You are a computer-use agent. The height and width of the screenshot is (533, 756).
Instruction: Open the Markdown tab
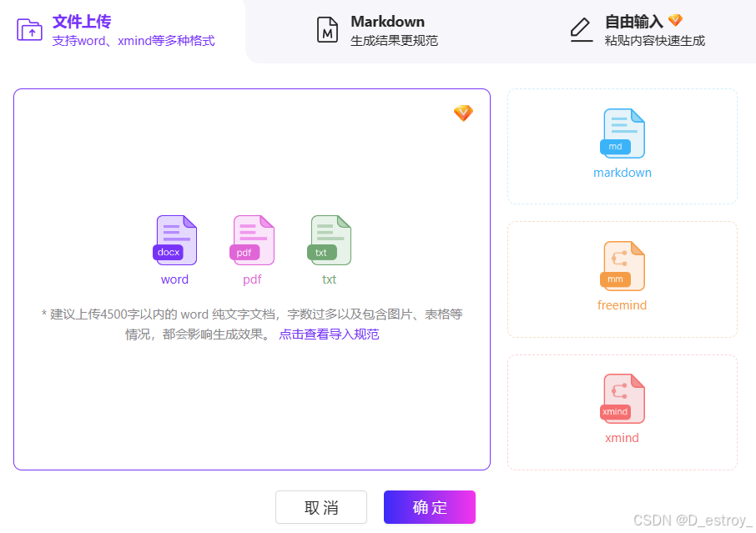click(377, 30)
